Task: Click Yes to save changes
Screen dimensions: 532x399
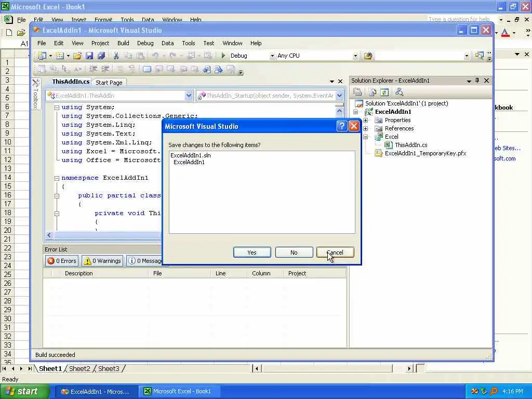Action: [x=252, y=252]
